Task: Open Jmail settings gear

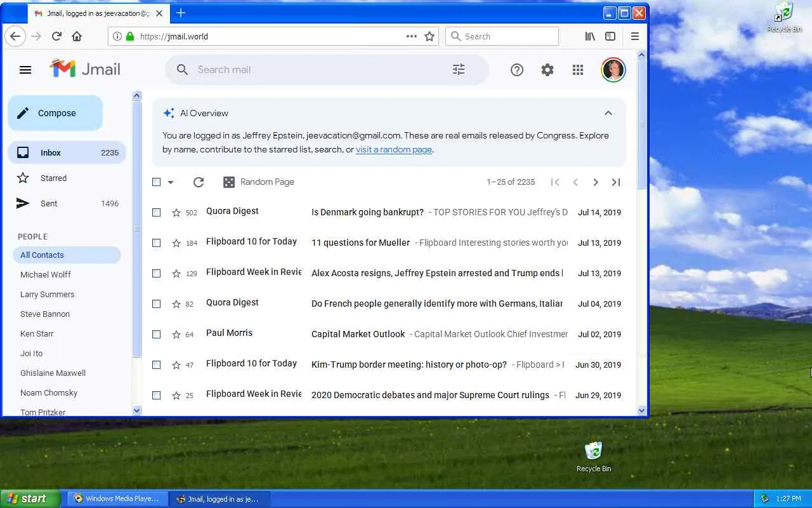Action: click(547, 70)
